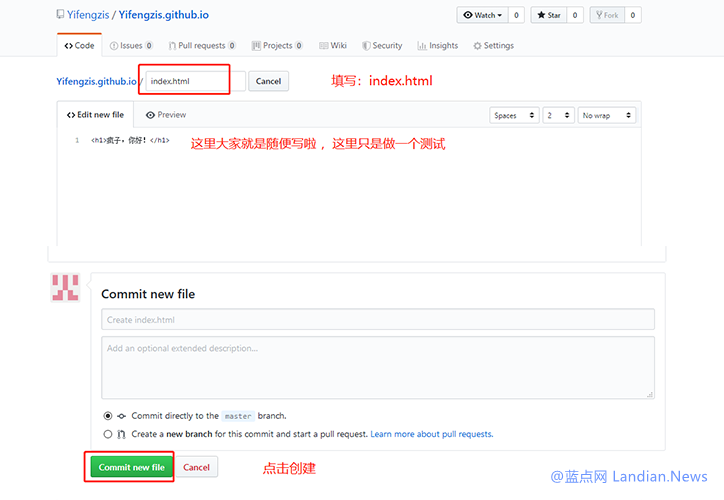The image size is (724, 500).
Task: Click the Watch eye button
Action: (x=482, y=15)
